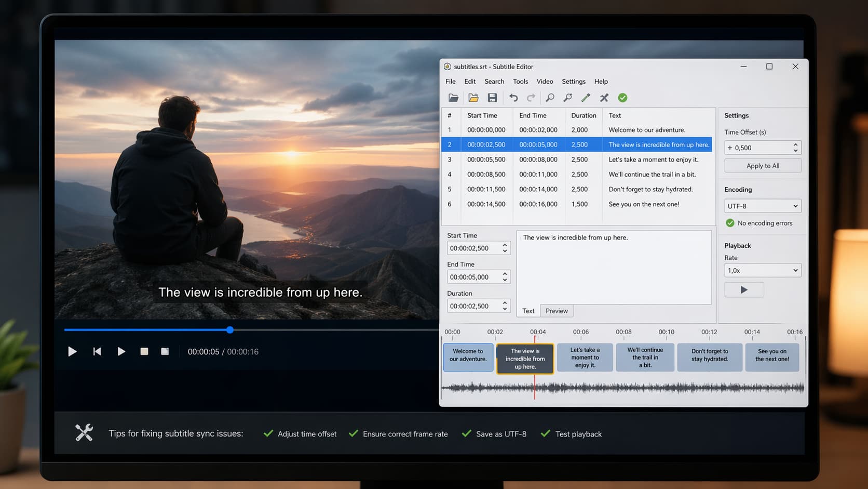Open the Tools menu
This screenshot has width=868, height=489.
coord(520,82)
